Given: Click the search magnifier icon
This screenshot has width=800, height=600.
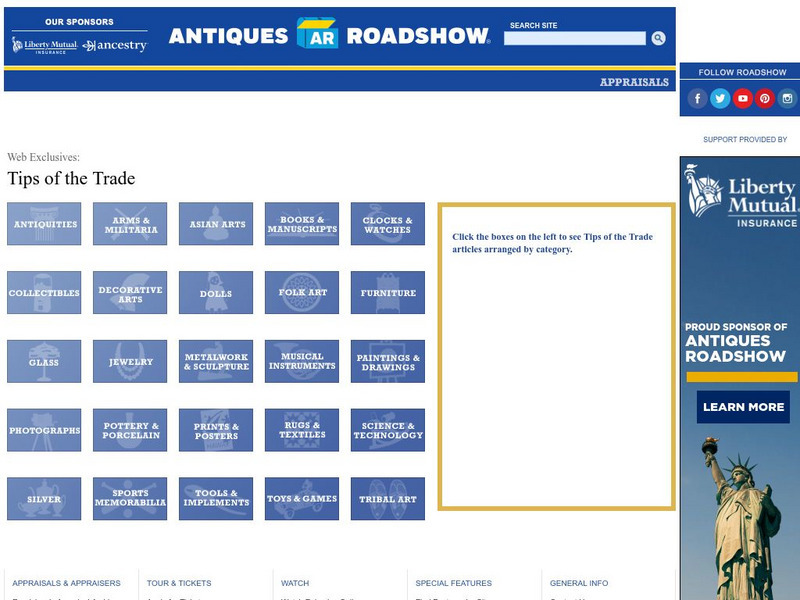Looking at the screenshot, I should pos(658,38).
